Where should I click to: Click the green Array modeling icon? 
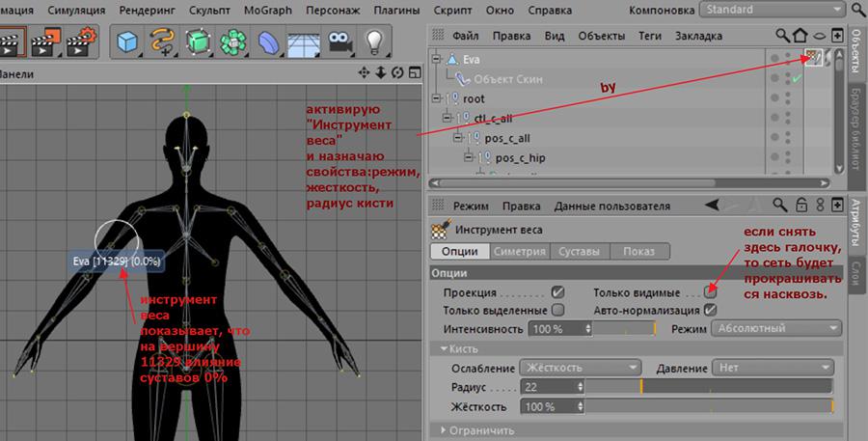pyautogui.click(x=233, y=42)
